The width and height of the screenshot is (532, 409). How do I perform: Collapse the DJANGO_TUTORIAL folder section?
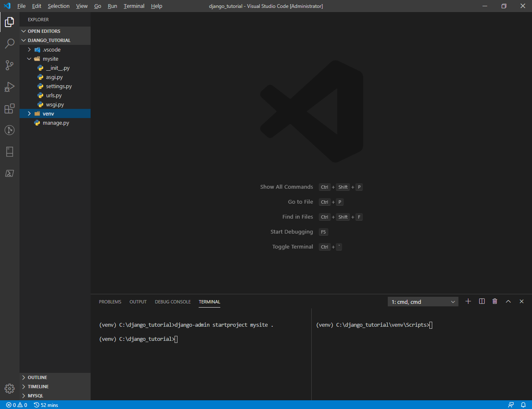(x=55, y=40)
